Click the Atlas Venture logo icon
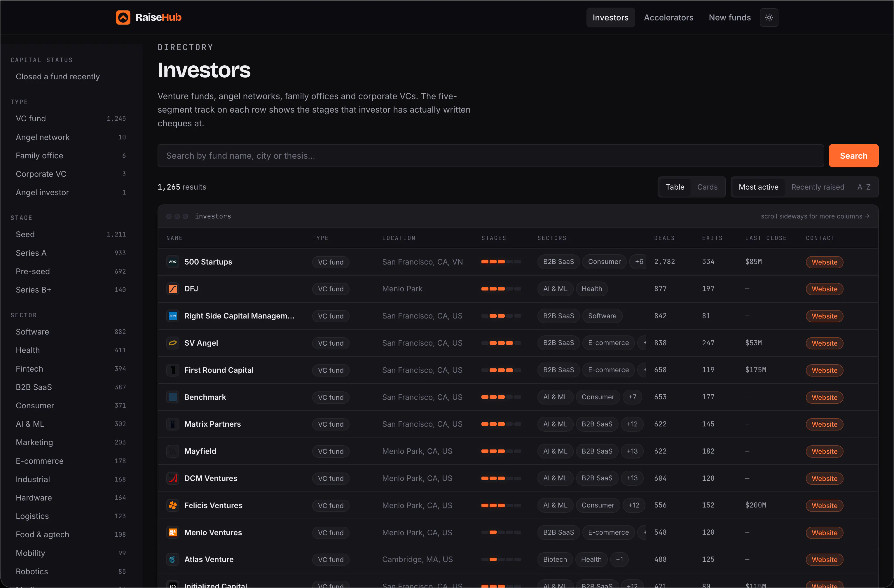 [x=173, y=559]
